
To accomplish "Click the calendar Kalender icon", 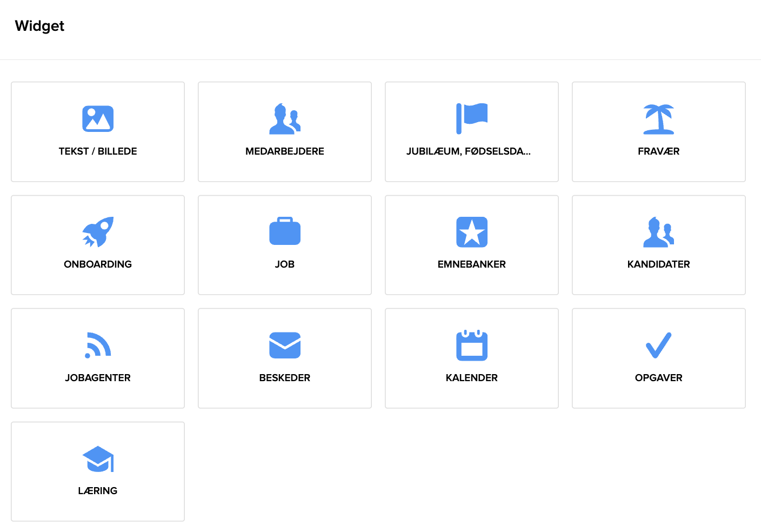I will (x=472, y=345).
